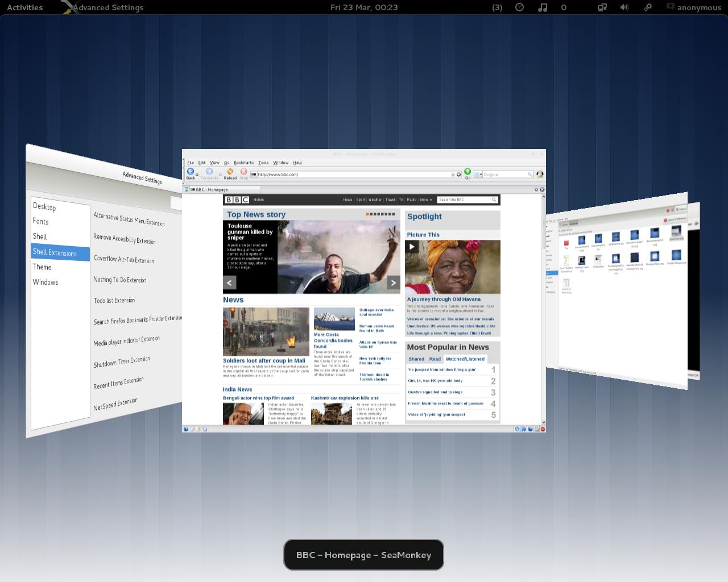
Task: Open 'Kashmir car explosion kills one' headline
Action: 345,398
